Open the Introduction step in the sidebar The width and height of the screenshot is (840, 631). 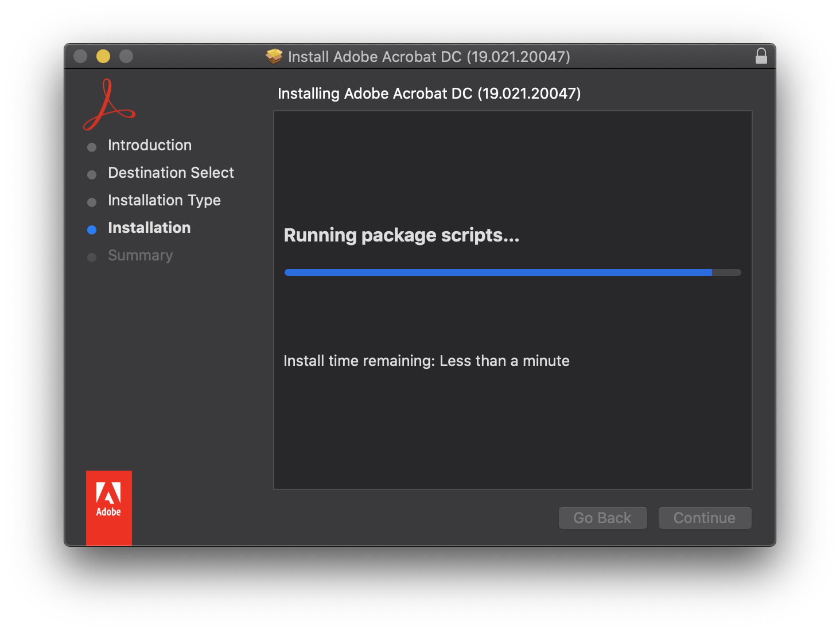click(x=150, y=145)
